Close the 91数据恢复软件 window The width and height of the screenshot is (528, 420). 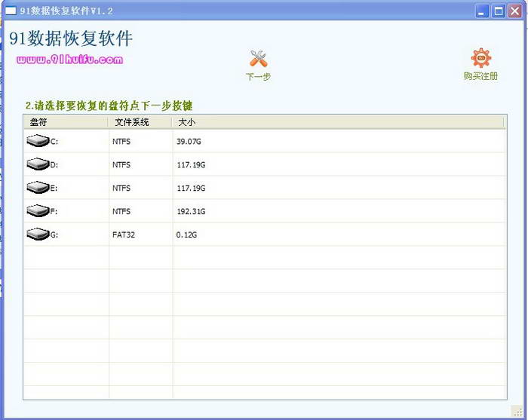tap(515, 11)
